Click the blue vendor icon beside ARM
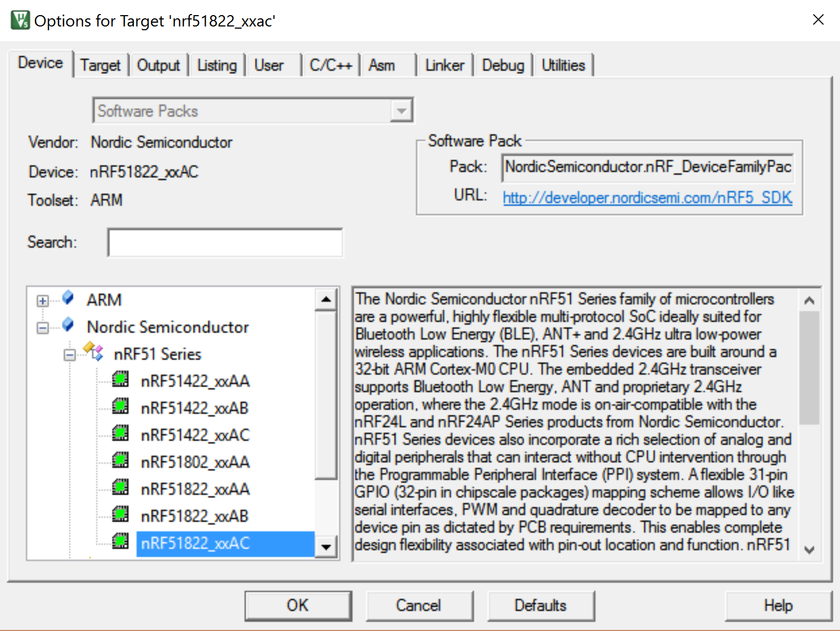Viewport: 840px width, 631px height. tap(68, 298)
